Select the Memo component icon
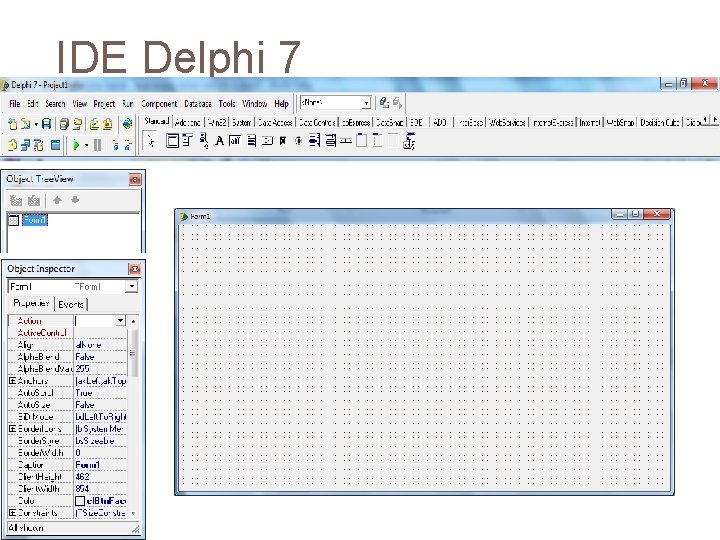720x540 pixels. [x=252, y=141]
